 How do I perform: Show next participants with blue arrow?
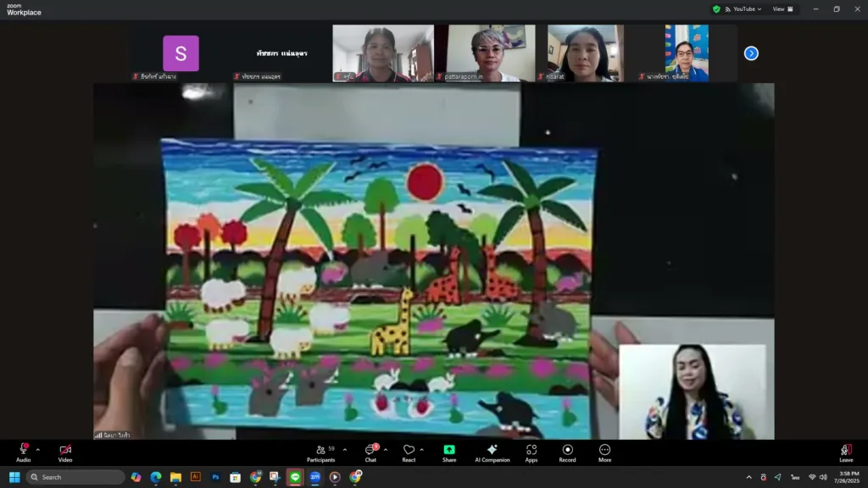[x=751, y=53]
